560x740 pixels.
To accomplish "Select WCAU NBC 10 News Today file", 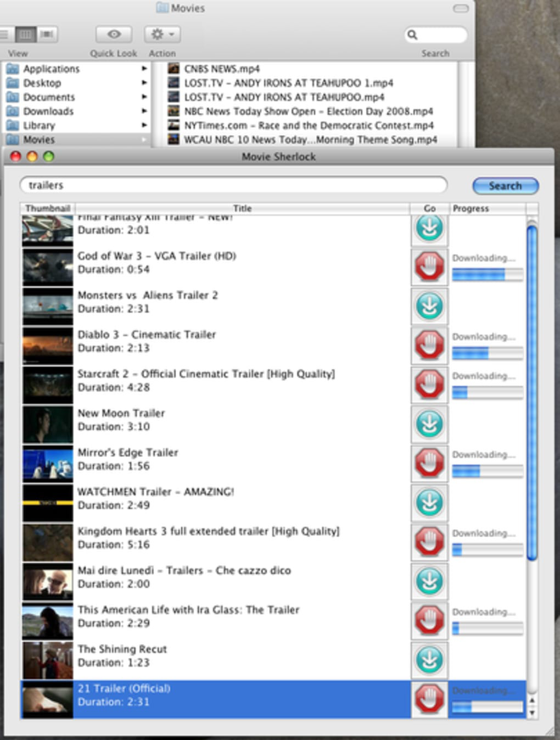I will click(311, 140).
